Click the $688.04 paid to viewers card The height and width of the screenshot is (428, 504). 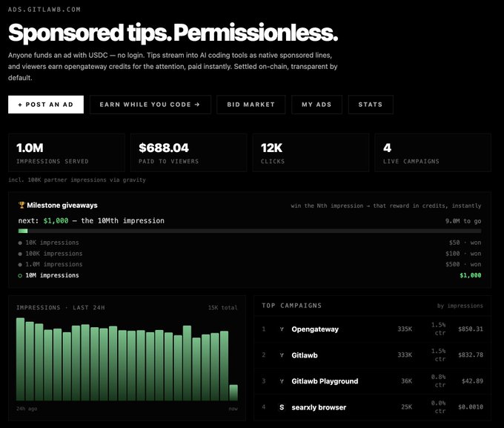[x=189, y=153]
